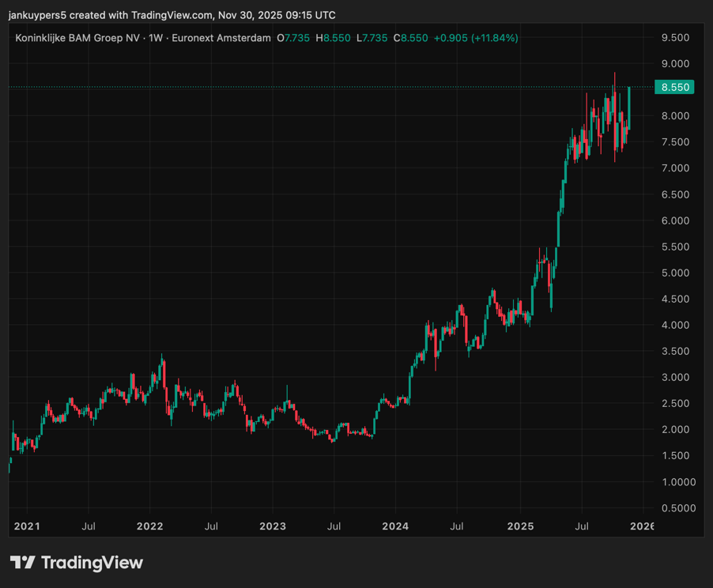Screen dimensions: 713x588
Task: Click the 2026 time axis label
Action: click(642, 526)
